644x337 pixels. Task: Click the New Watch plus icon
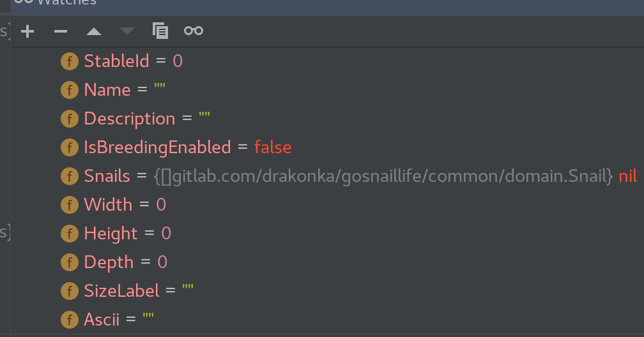tap(27, 31)
